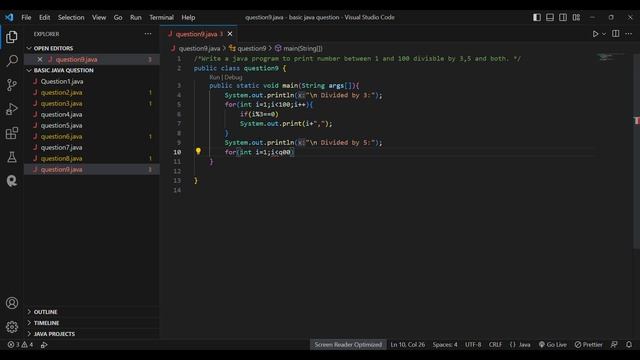Open the Selection menu

click(x=71, y=18)
